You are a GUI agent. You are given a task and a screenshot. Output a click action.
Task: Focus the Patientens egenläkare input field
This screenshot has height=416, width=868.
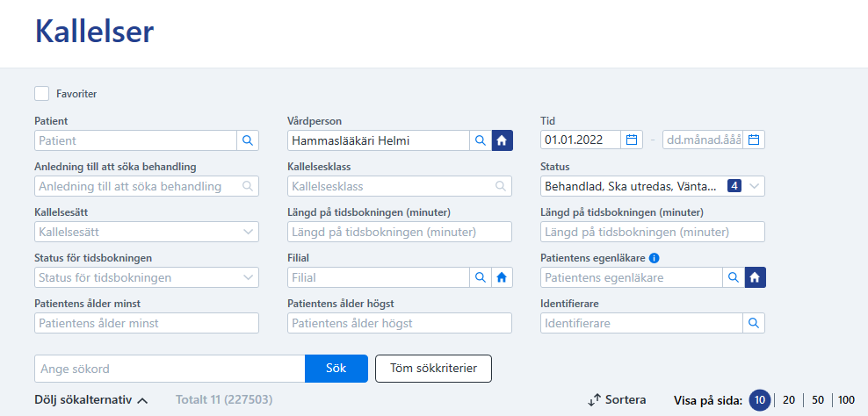pyautogui.click(x=632, y=277)
